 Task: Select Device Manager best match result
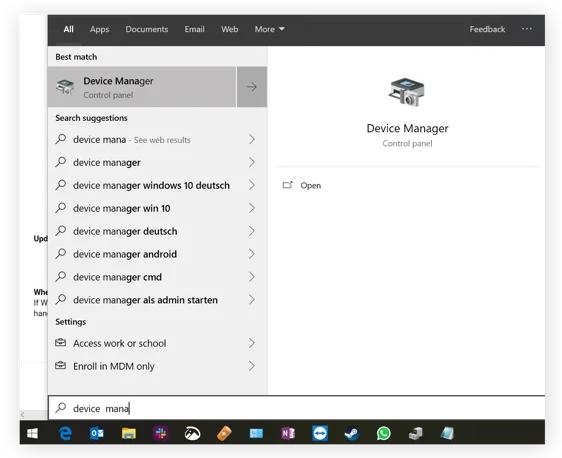[142, 87]
